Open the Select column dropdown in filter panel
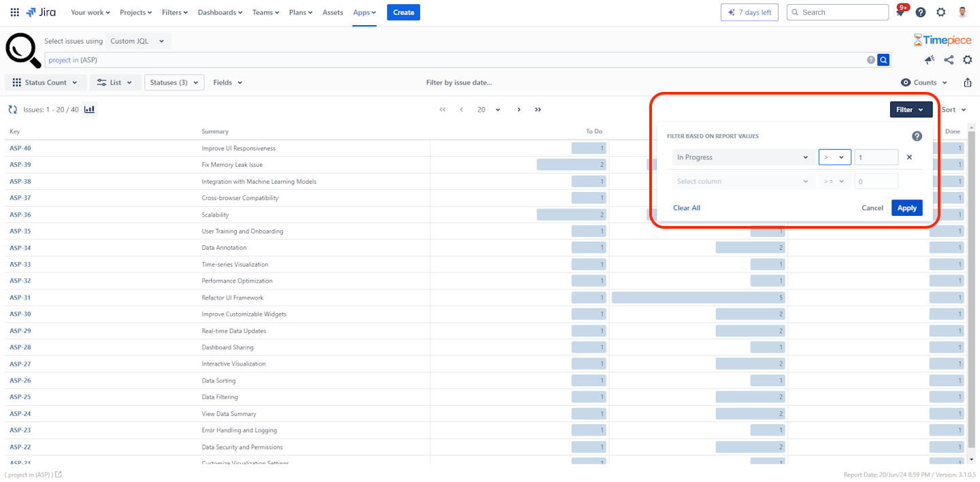The width and height of the screenshot is (980, 482). click(x=743, y=180)
